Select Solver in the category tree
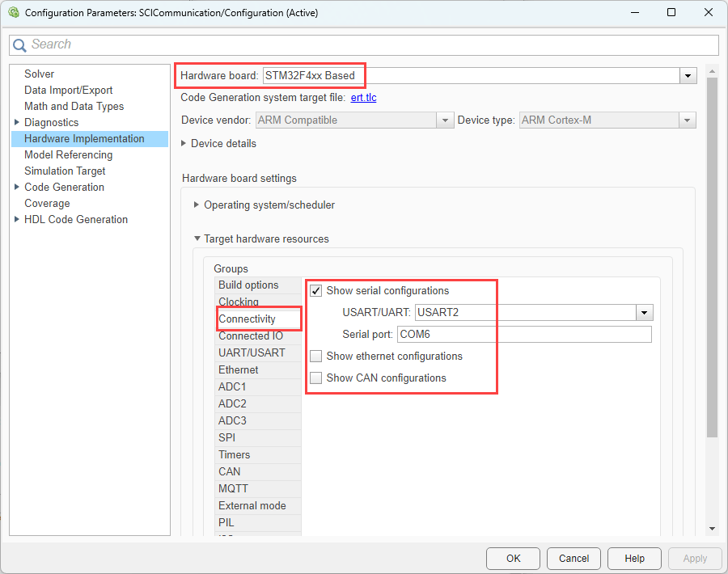The image size is (728, 574). (39, 74)
